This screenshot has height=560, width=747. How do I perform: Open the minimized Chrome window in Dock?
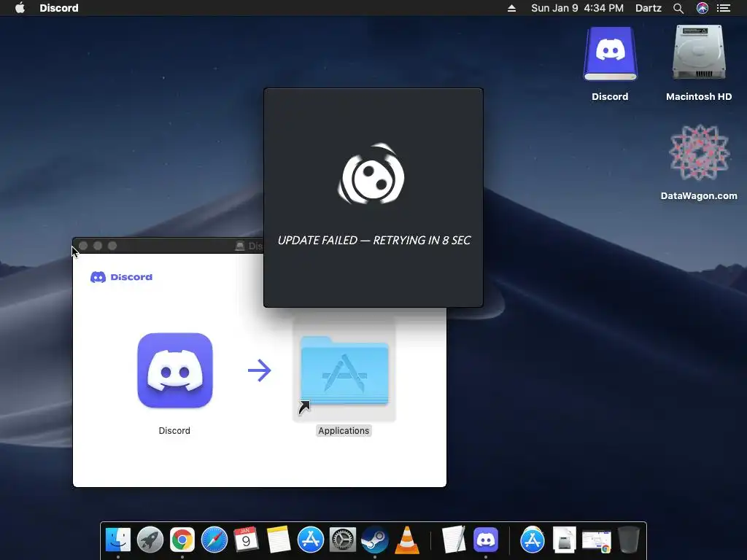597,541
